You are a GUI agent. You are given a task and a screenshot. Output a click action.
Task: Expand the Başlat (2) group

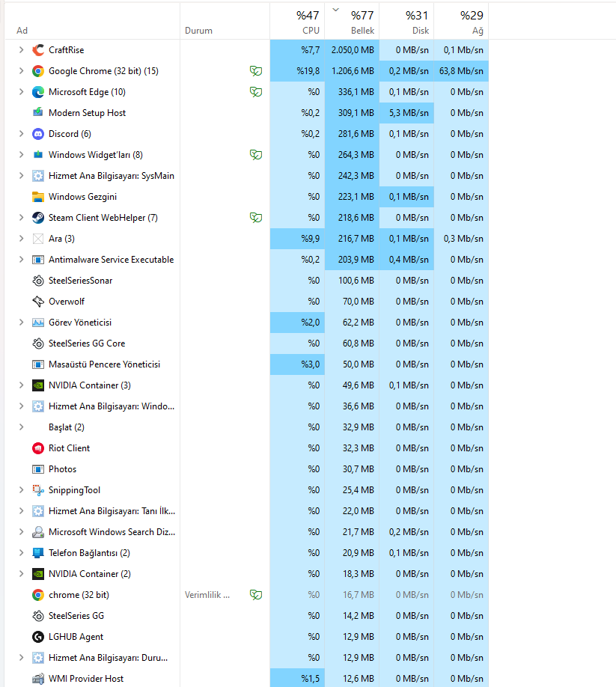click(x=21, y=427)
